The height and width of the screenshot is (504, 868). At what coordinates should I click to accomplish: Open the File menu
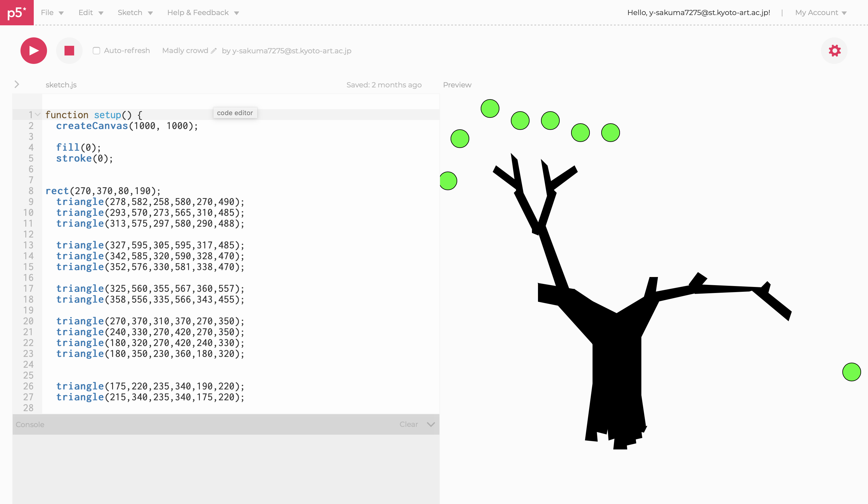[52, 13]
